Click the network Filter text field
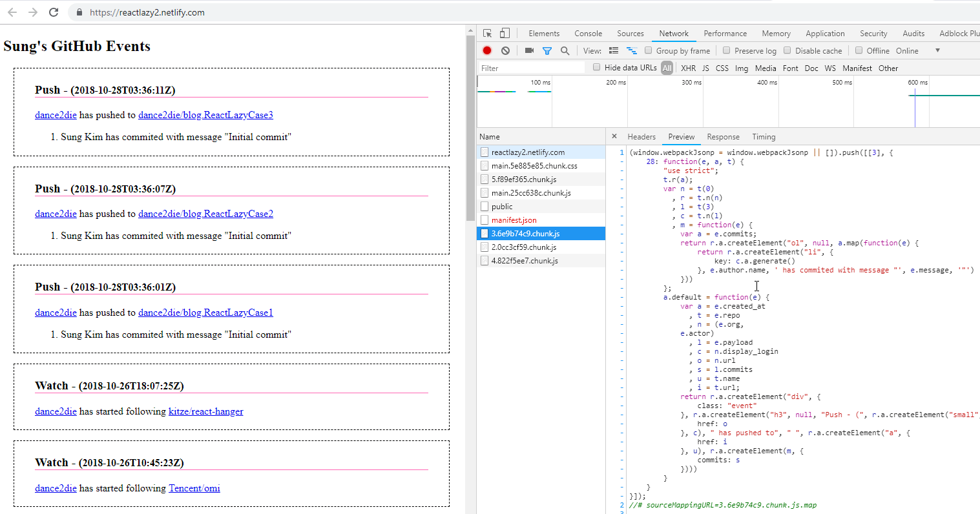The image size is (980, 514). tap(531, 68)
